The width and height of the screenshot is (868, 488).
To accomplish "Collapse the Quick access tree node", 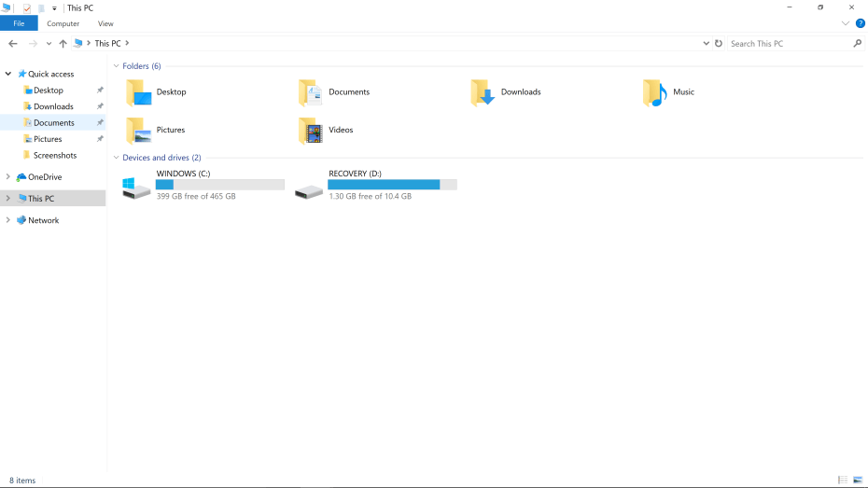I will point(8,74).
